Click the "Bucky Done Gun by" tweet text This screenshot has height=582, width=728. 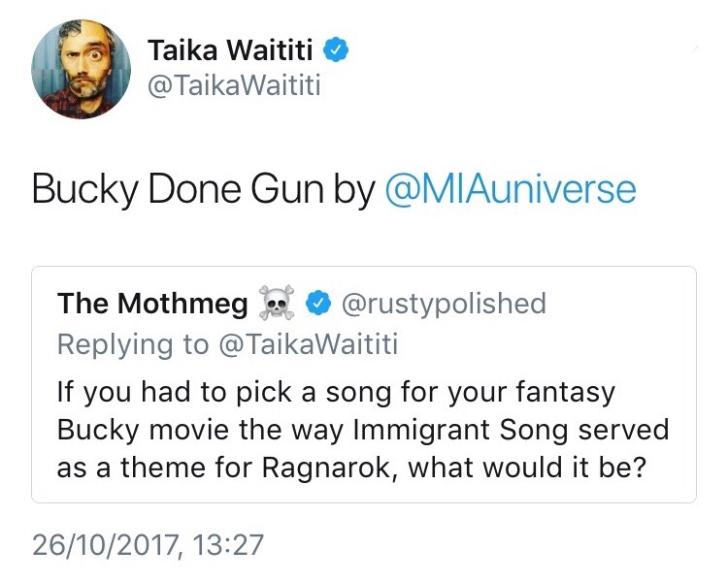tap(203, 188)
